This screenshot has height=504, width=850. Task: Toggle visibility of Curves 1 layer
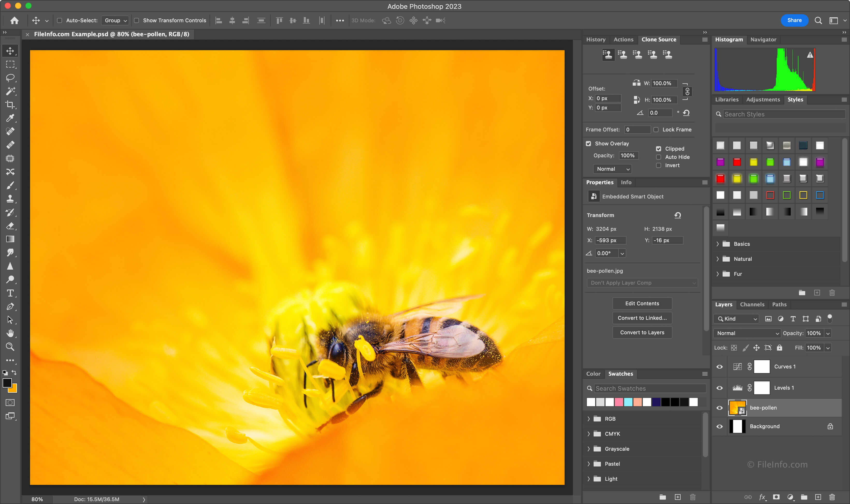click(719, 366)
